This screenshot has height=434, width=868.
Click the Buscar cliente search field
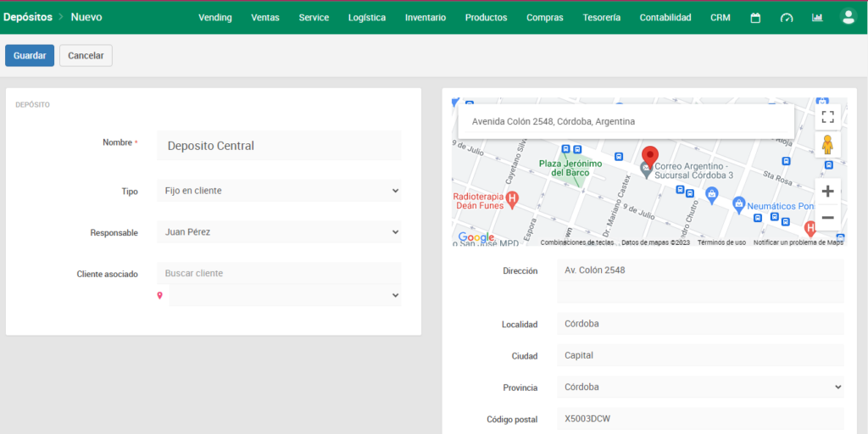(279, 274)
